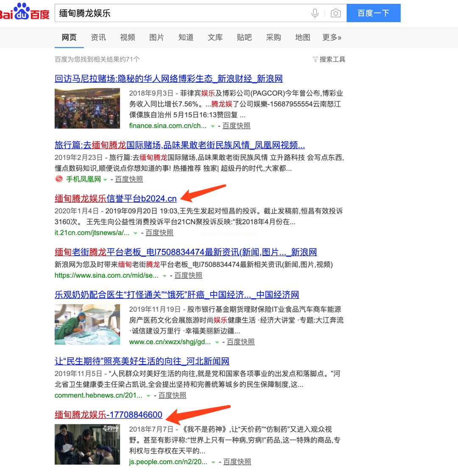This screenshot has width=458, height=476.
Task: Click the microphone voice search icon
Action: pos(315,13)
